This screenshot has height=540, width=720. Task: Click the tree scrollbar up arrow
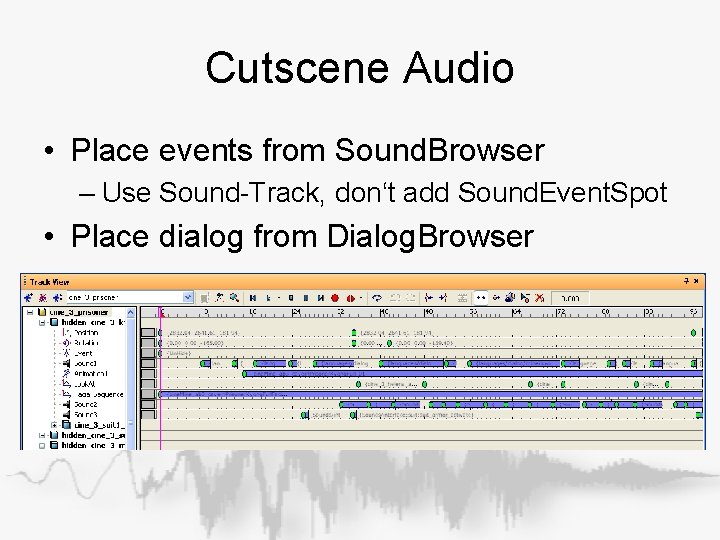(131, 313)
